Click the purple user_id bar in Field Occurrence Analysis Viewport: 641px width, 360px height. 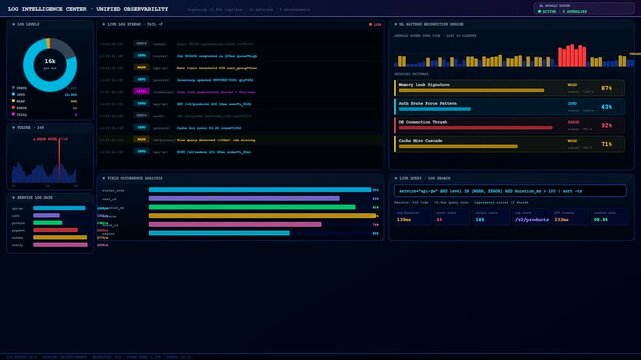(x=244, y=199)
